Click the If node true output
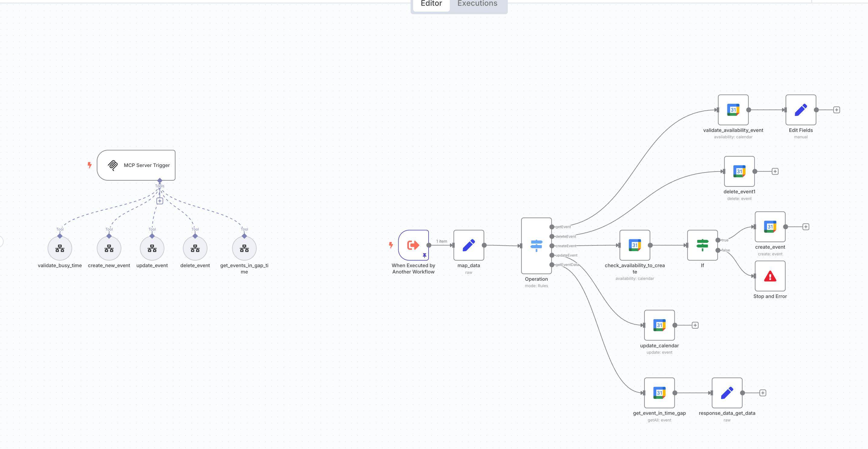This screenshot has width=868, height=449. pos(718,240)
